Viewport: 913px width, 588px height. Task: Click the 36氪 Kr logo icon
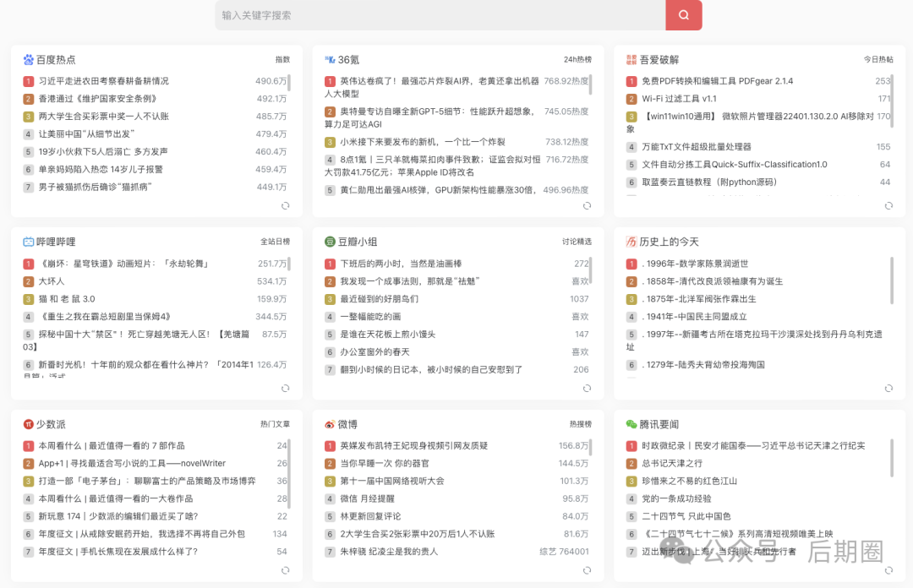(330, 57)
